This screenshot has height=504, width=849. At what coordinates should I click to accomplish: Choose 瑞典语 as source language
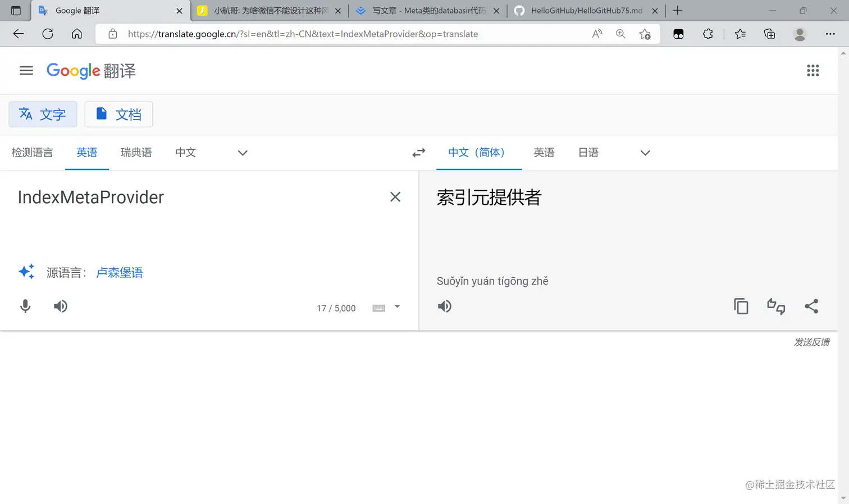(136, 153)
